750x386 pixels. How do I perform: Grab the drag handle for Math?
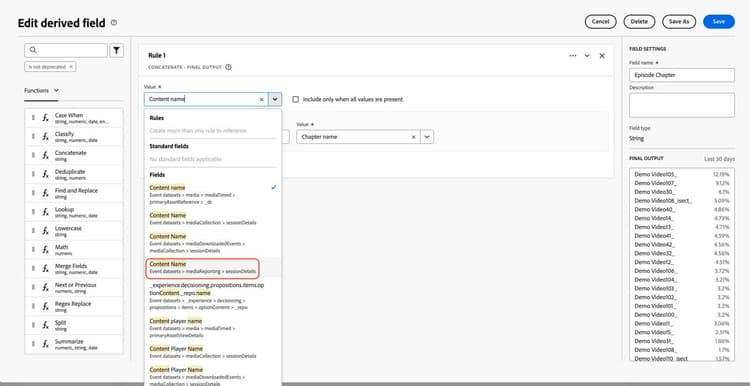[33, 250]
